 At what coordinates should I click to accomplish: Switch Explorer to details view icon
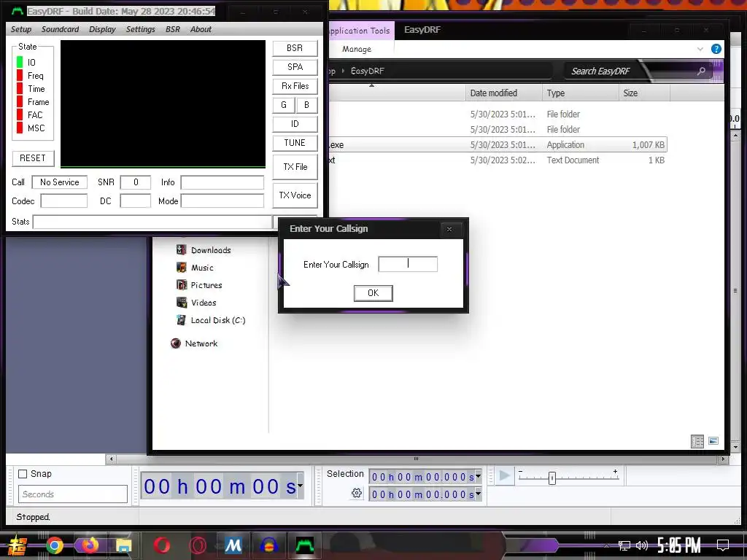pos(697,441)
